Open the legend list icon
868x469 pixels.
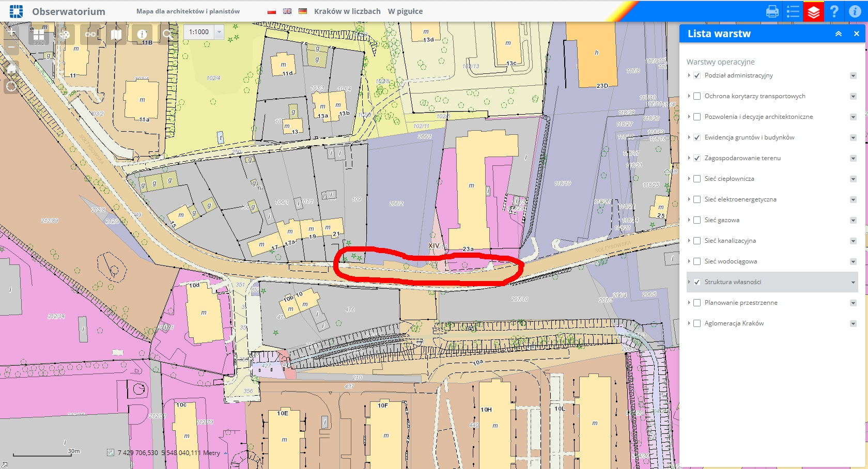(x=793, y=11)
